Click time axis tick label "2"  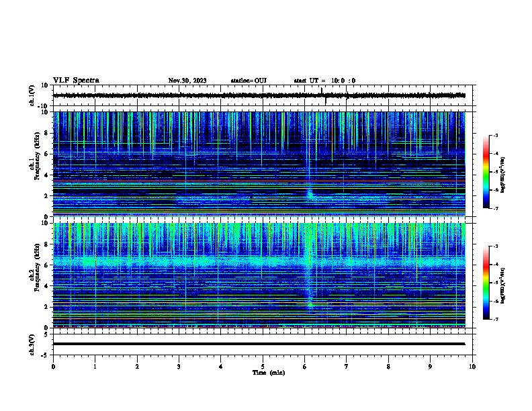point(137,367)
